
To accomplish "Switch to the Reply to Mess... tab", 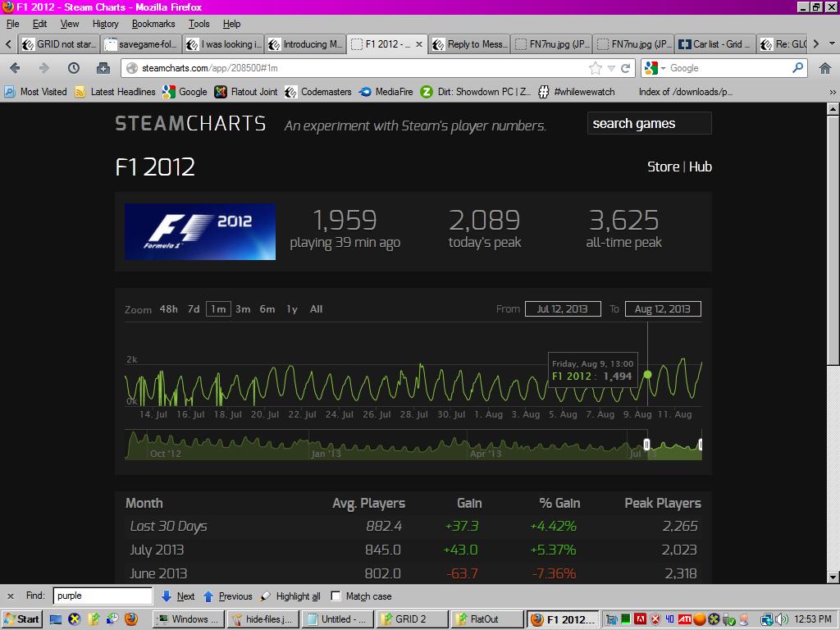I will 470,44.
